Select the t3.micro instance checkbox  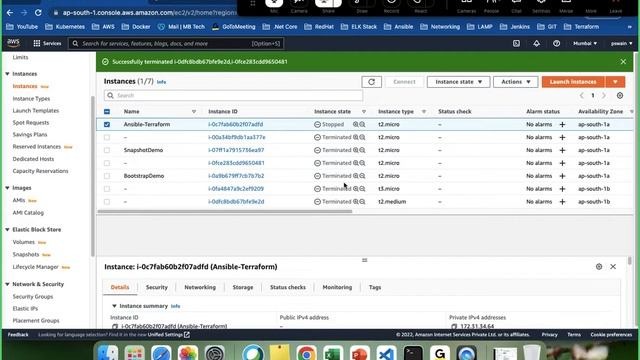(x=107, y=189)
